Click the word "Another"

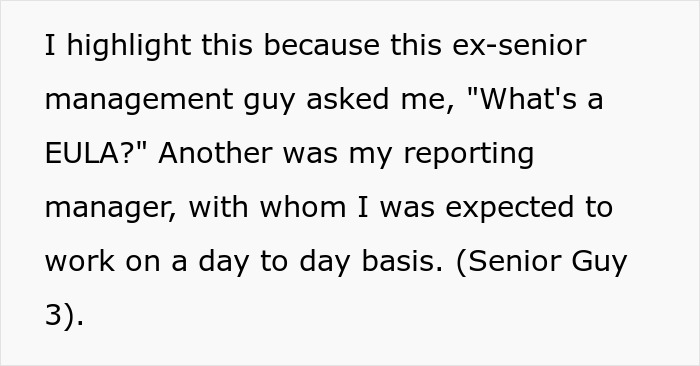(x=215, y=153)
